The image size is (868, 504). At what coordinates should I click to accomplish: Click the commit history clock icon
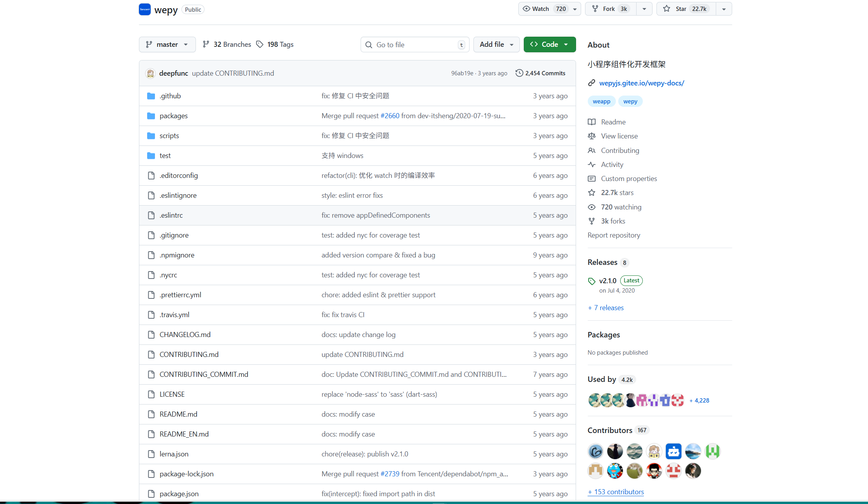(x=519, y=73)
